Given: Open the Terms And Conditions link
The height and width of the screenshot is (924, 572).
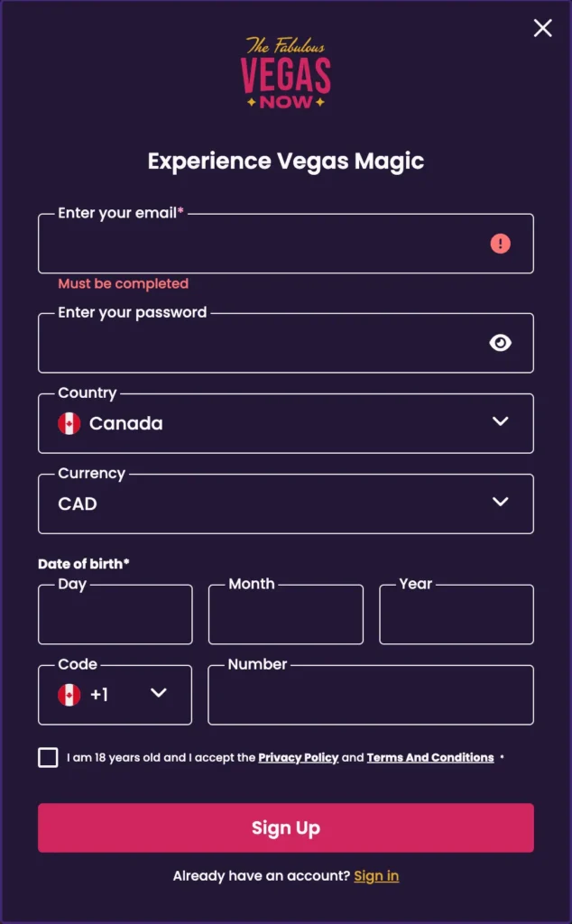Looking at the screenshot, I should point(430,758).
